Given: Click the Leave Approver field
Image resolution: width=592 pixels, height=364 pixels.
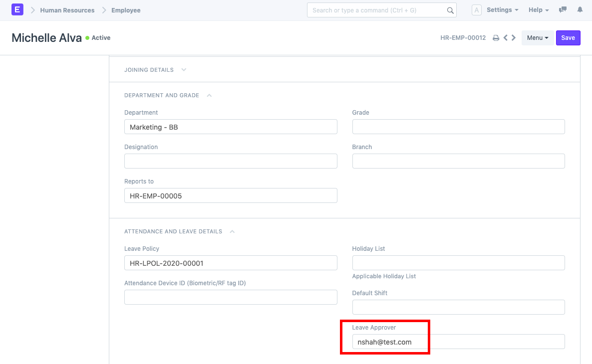Looking at the screenshot, I should (x=458, y=342).
